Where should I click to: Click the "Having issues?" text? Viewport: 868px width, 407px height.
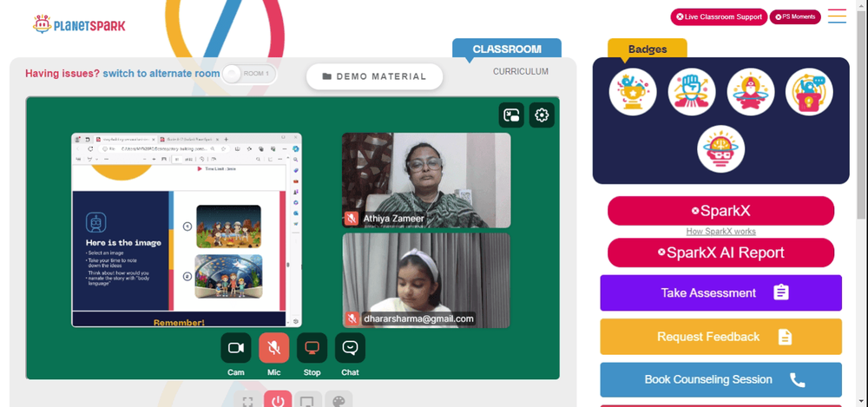62,74
